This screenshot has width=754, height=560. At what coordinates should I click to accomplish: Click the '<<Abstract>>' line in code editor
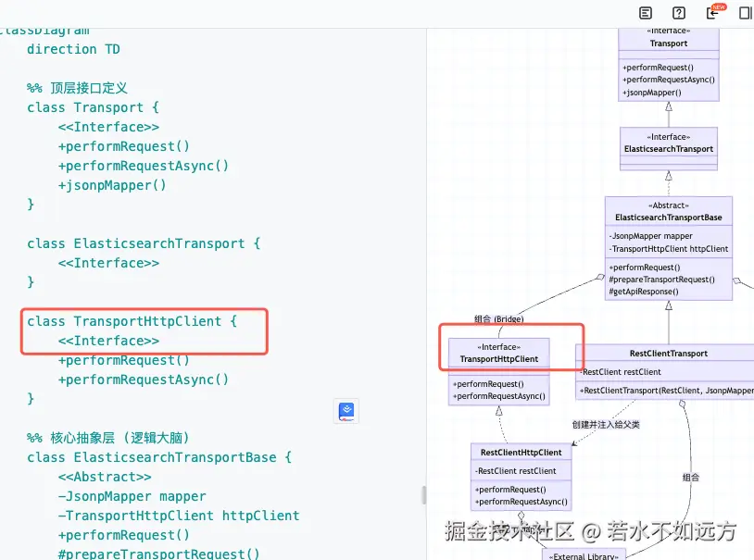pyautogui.click(x=105, y=477)
